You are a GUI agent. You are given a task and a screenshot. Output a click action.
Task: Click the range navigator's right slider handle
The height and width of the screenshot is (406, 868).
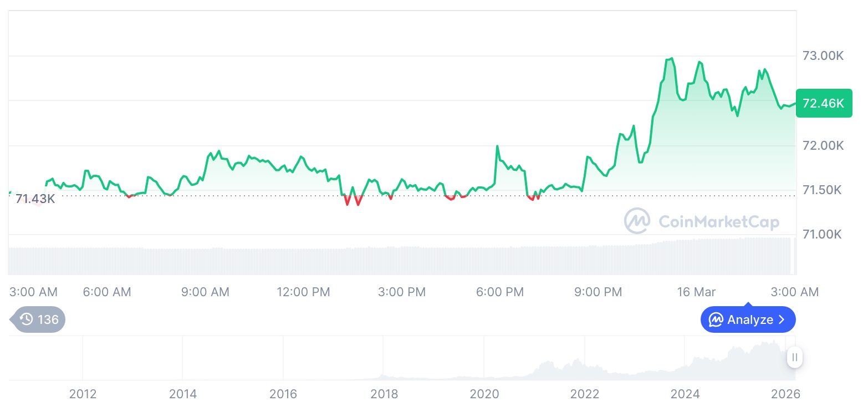795,357
